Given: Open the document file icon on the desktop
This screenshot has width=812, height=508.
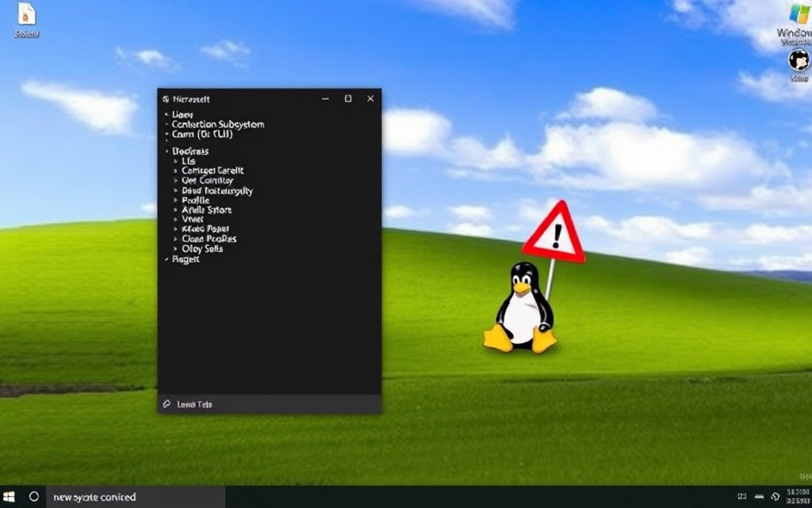Looking at the screenshot, I should click(26, 14).
